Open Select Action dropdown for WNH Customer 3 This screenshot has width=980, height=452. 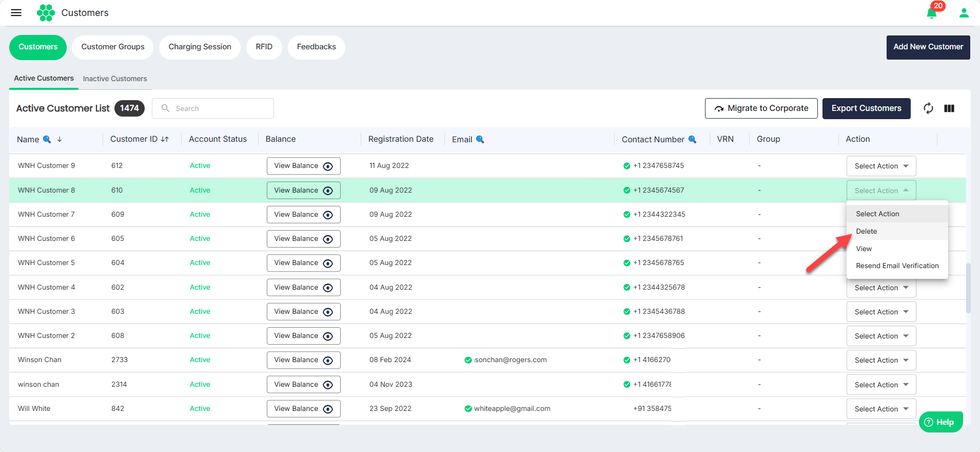(x=881, y=312)
